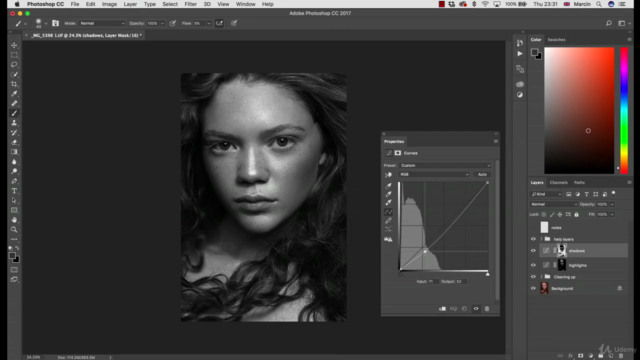This screenshot has height=360, width=640.
Task: Pick the gray point eyedropper in Curves
Action: point(388,194)
